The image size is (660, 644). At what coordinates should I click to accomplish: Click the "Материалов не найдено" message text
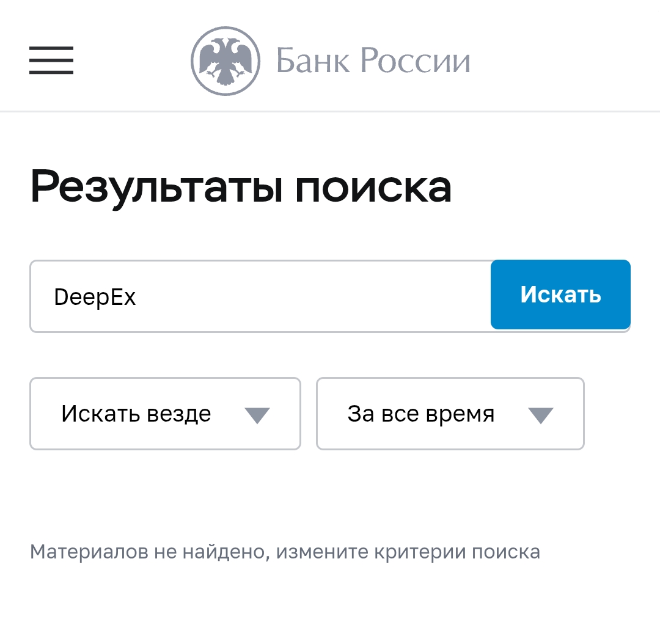point(284,552)
